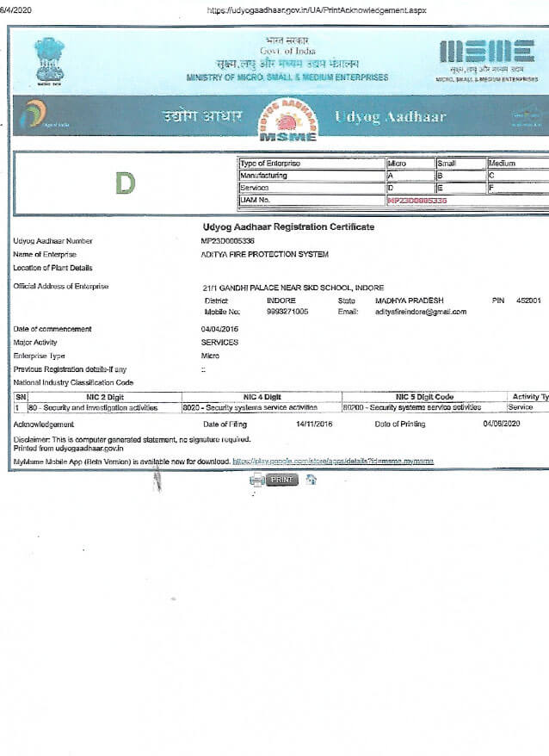Click the 'Services' row label in type table
Image resolution: width=549 pixels, height=756 pixels.
(x=254, y=188)
